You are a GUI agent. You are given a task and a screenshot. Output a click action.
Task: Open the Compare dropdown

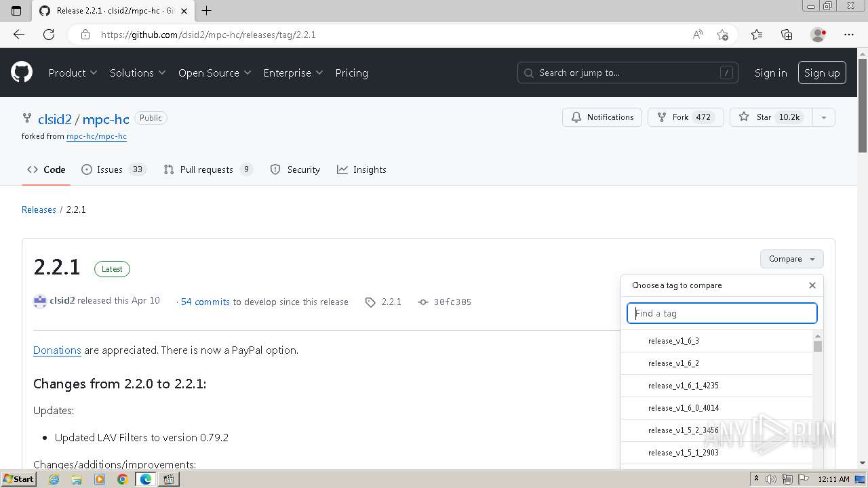[791, 259]
